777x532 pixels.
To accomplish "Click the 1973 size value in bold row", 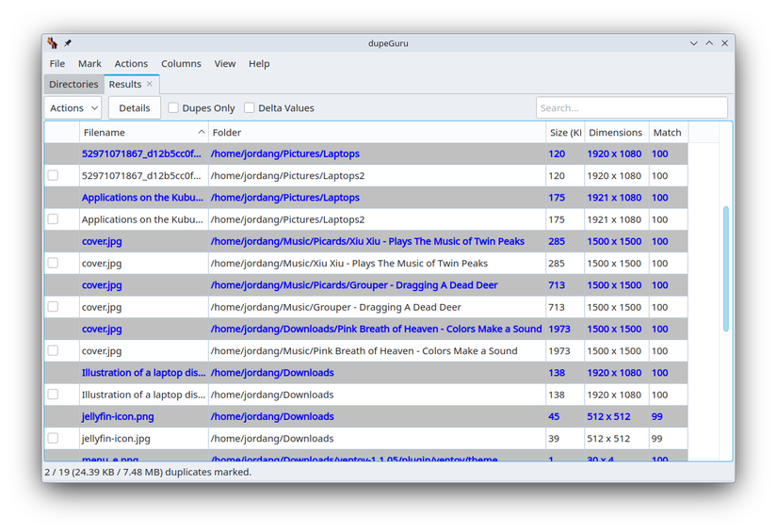I will [558, 329].
